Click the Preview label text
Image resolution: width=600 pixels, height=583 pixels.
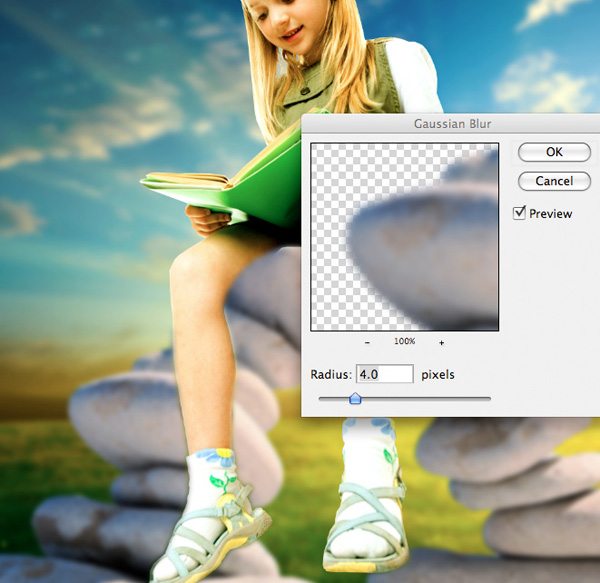(x=550, y=213)
